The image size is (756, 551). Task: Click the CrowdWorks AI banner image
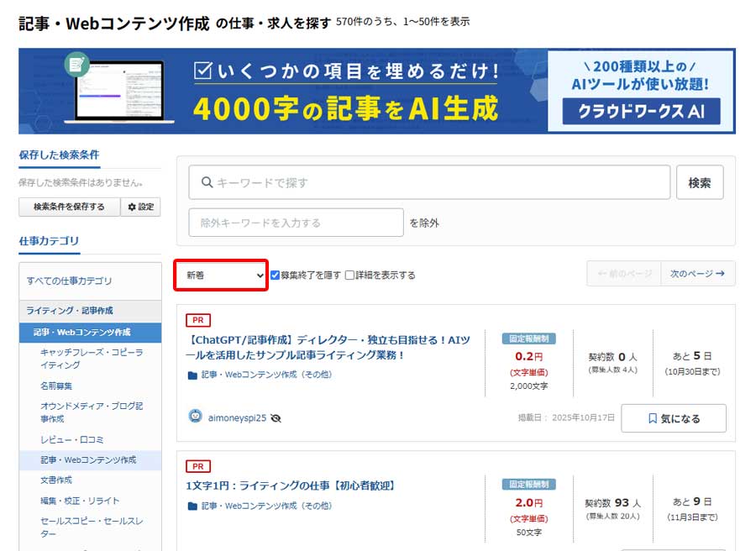[376, 91]
